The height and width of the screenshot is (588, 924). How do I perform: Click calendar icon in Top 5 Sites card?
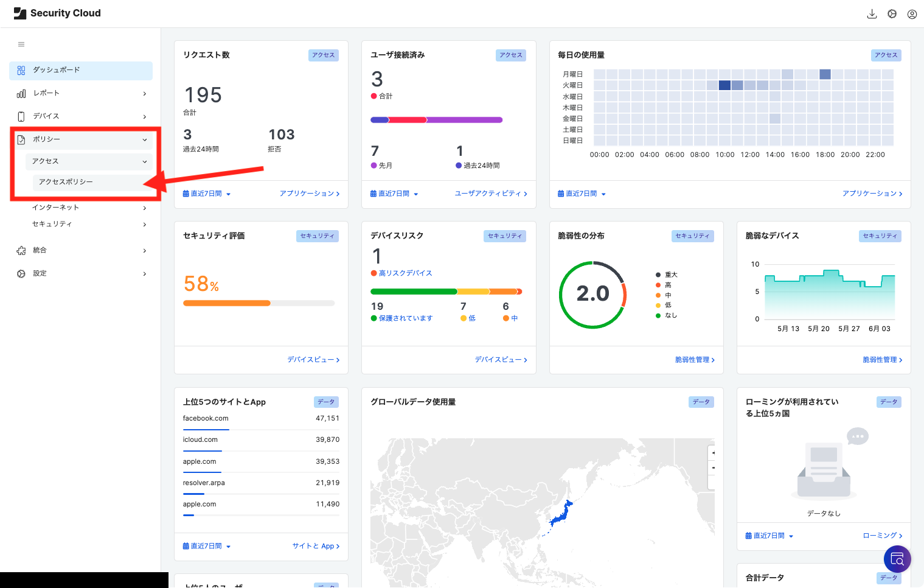186,546
